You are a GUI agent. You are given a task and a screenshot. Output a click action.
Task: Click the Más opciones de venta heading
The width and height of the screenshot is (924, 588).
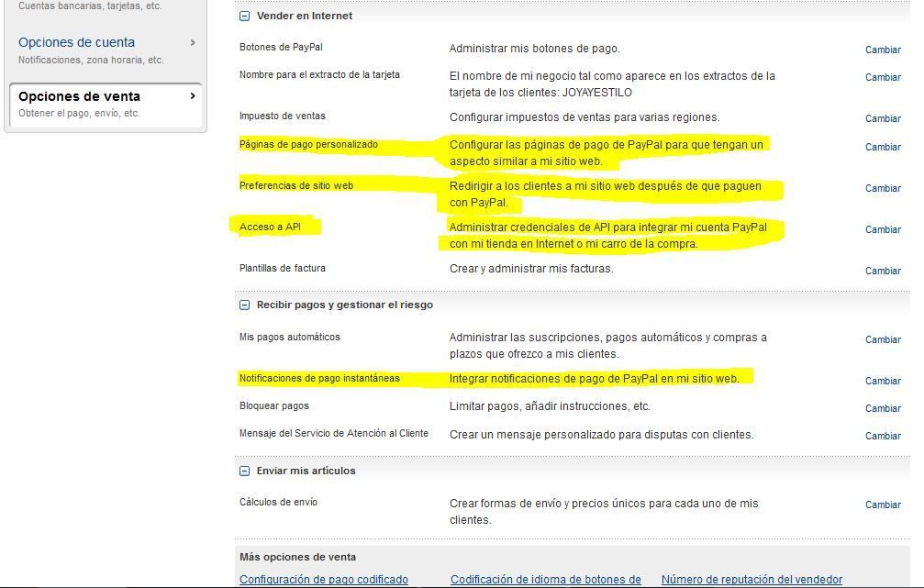[x=297, y=557]
